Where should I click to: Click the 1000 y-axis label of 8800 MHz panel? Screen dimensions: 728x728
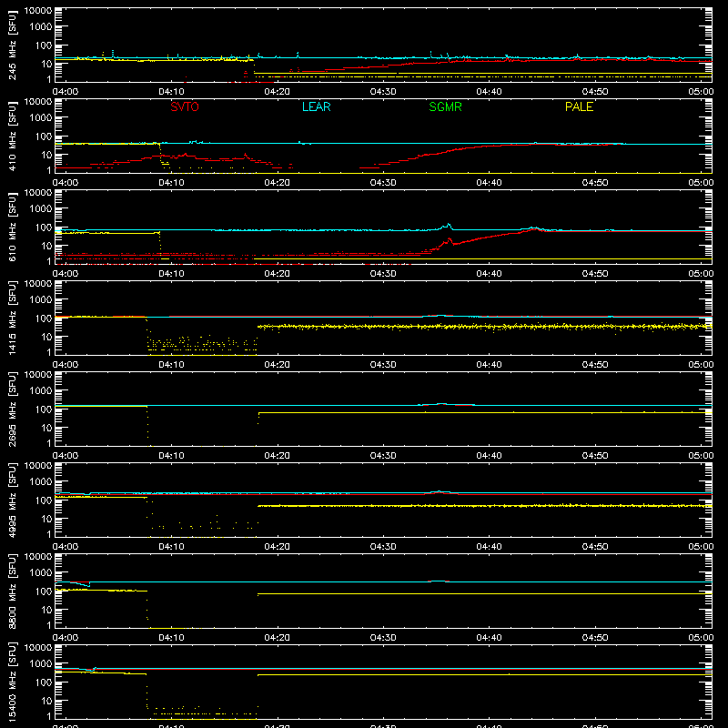pos(41,572)
